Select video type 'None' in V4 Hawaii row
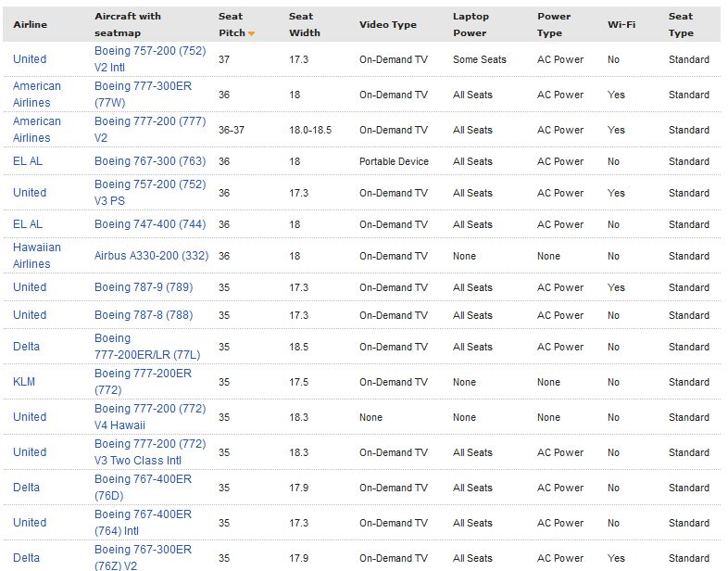 tap(370, 418)
